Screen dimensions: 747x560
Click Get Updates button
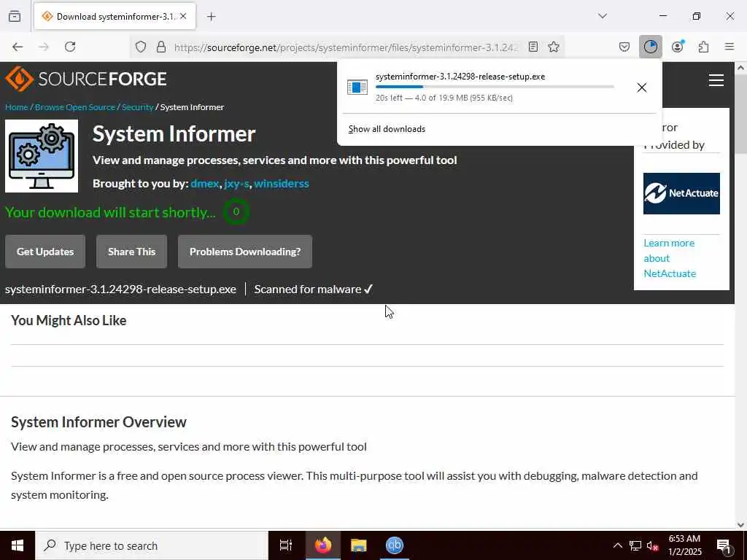pos(45,252)
